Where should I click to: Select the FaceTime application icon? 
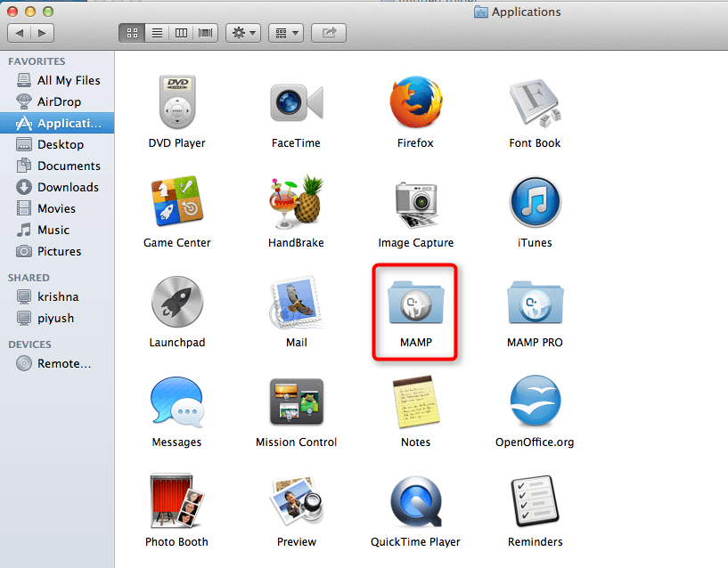296,102
